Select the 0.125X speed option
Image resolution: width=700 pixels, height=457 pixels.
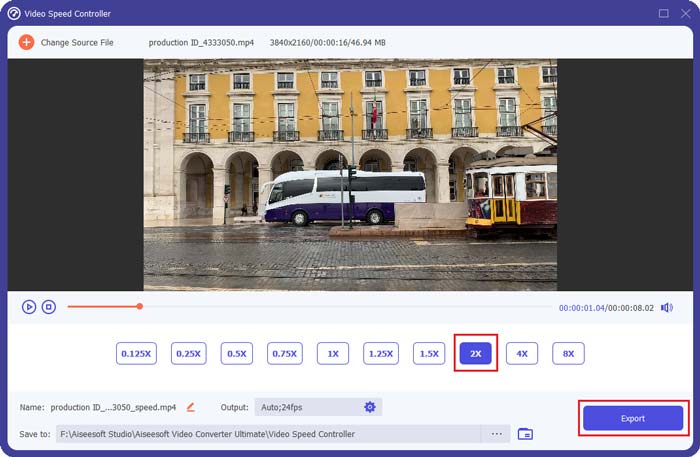136,353
